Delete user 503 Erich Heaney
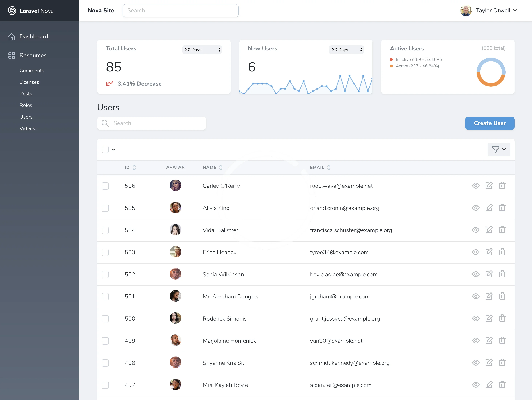The image size is (532, 400). coord(502,252)
